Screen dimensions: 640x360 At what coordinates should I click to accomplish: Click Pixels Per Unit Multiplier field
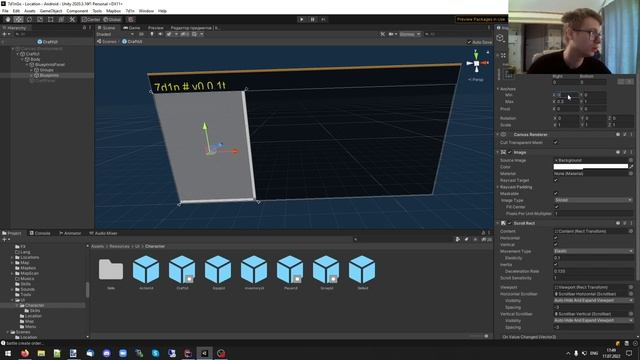pyautogui.click(x=593, y=213)
